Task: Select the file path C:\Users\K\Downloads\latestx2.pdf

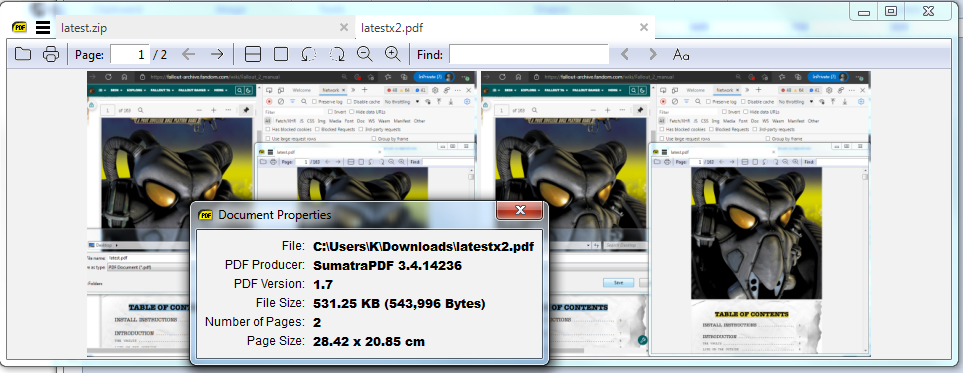Action: tap(423, 246)
